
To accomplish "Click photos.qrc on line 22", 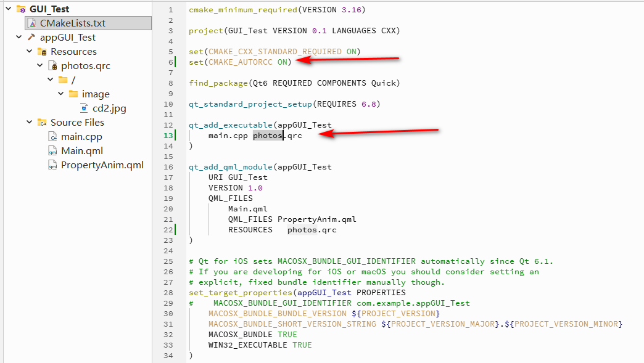I will [x=312, y=230].
